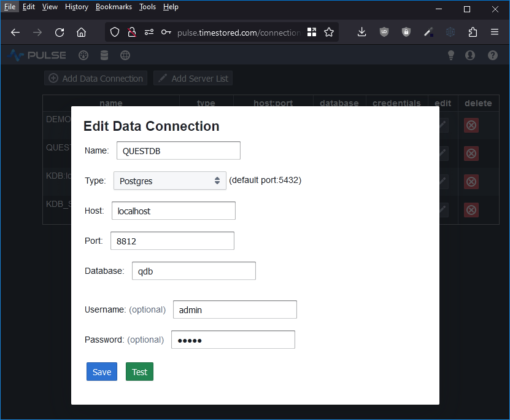Open the Firefox hamburger application menu
This screenshot has height=420, width=510.
494,33
